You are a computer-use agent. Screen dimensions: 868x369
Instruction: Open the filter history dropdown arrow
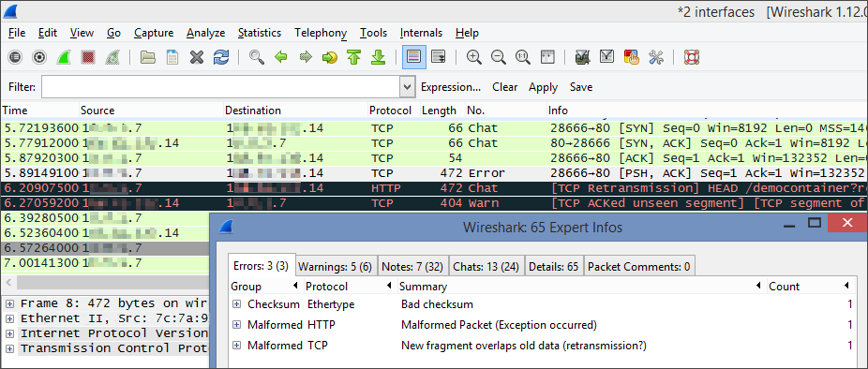coord(408,87)
